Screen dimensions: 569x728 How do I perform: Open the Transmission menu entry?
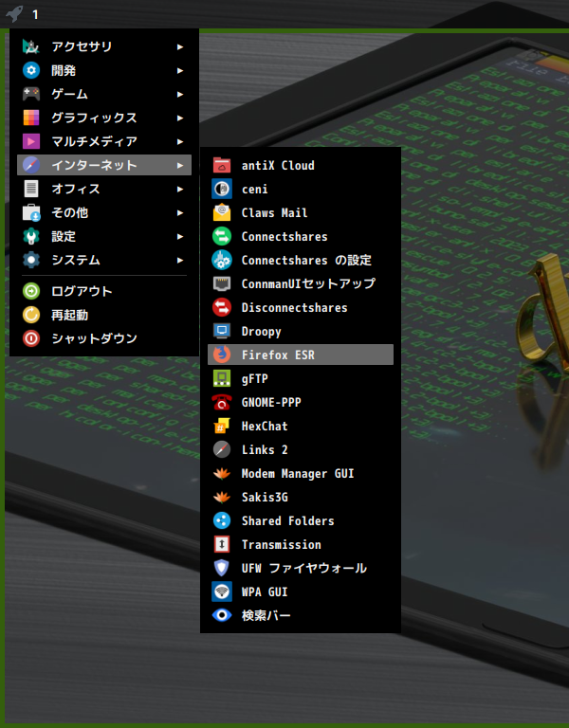click(x=301, y=544)
